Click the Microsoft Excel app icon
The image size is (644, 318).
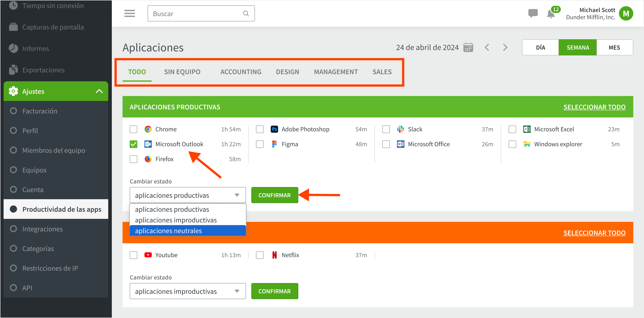pyautogui.click(x=527, y=129)
